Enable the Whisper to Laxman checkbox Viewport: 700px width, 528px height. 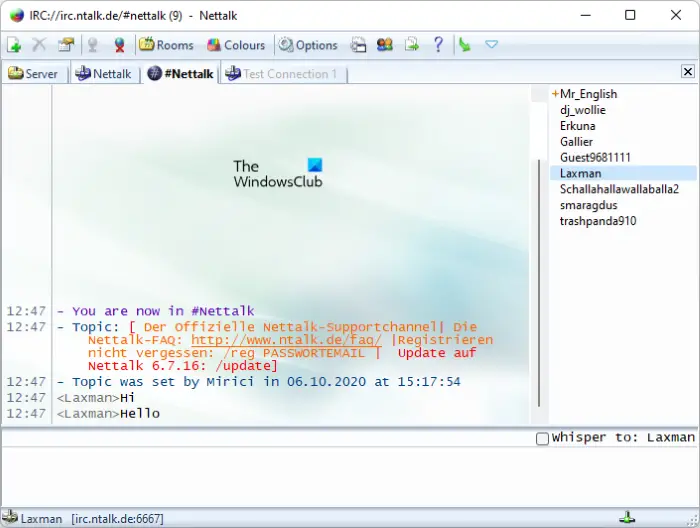click(542, 438)
